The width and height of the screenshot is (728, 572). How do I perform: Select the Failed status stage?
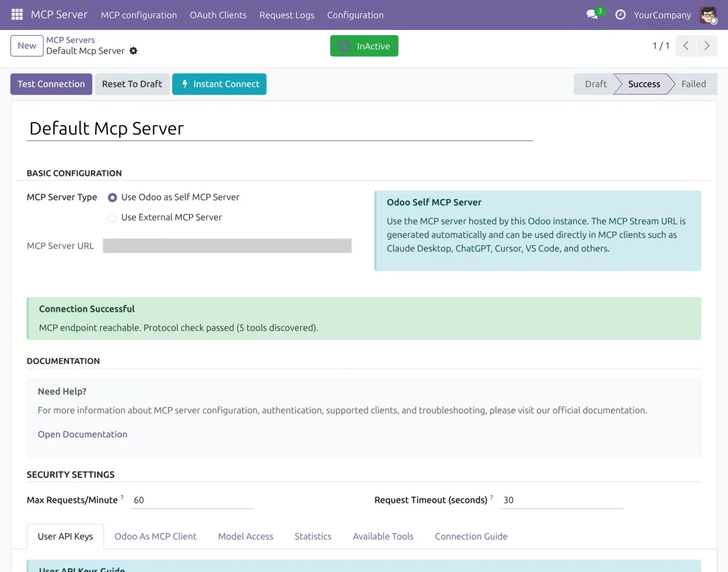[x=693, y=84]
